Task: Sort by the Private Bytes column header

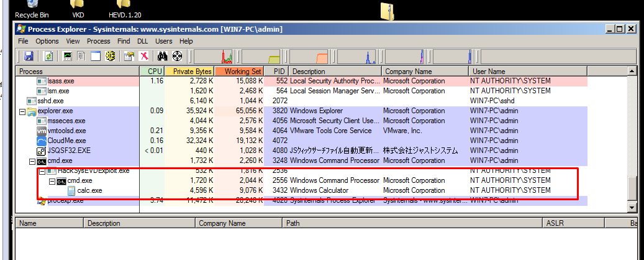Action: tap(189, 72)
